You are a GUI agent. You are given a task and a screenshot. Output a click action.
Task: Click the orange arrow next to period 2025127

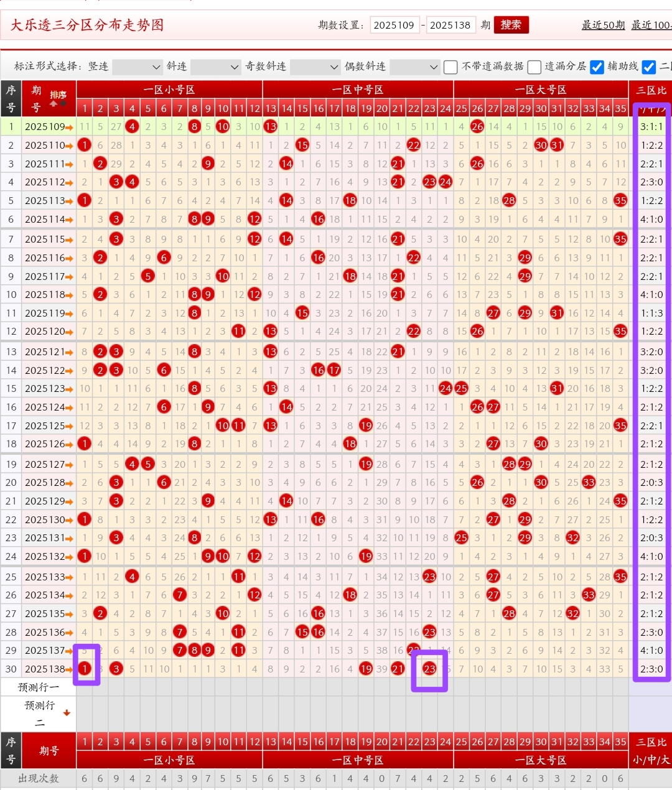point(70,465)
